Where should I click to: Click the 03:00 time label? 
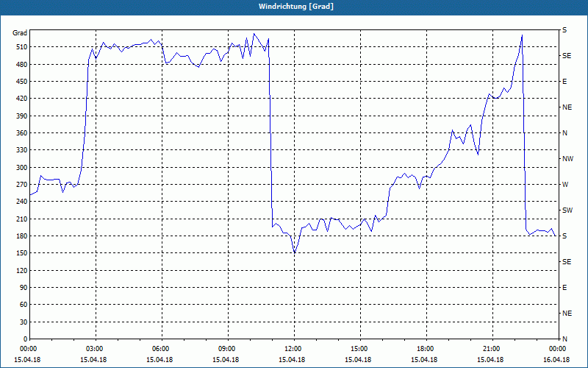point(93,349)
